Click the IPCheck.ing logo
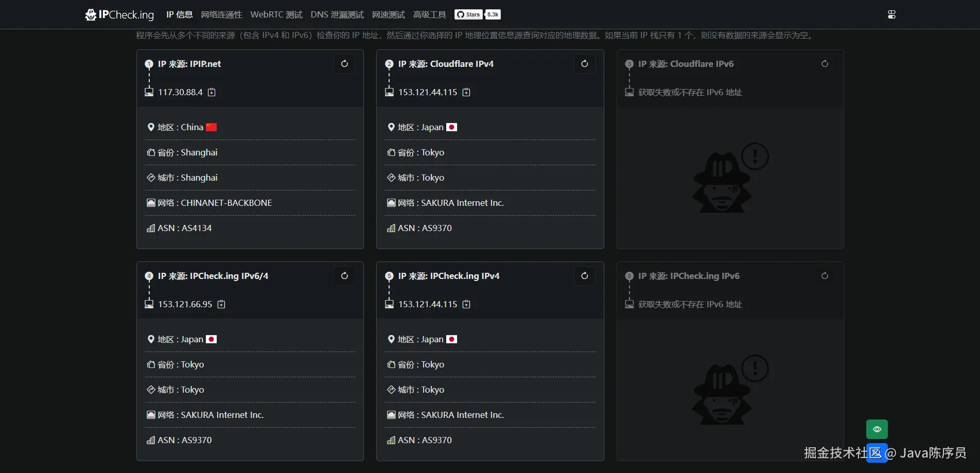Viewport: 980px width, 473px height. 119,14
